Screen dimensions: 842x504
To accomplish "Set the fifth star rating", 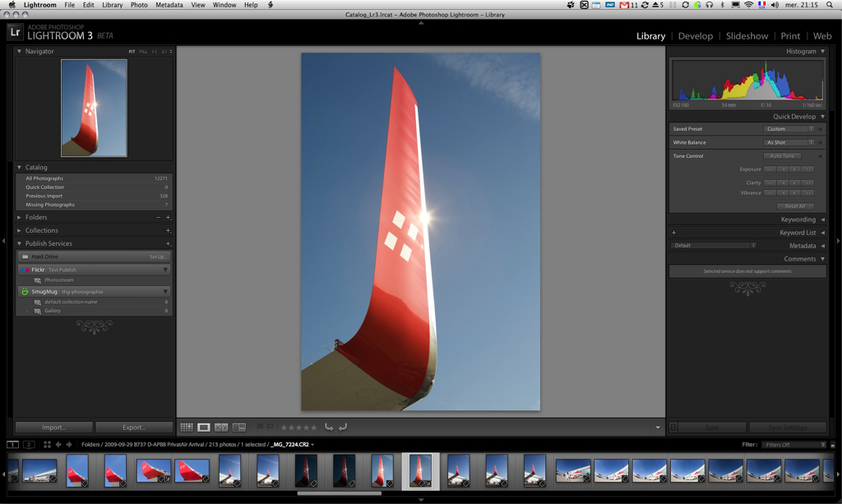I will click(x=313, y=428).
